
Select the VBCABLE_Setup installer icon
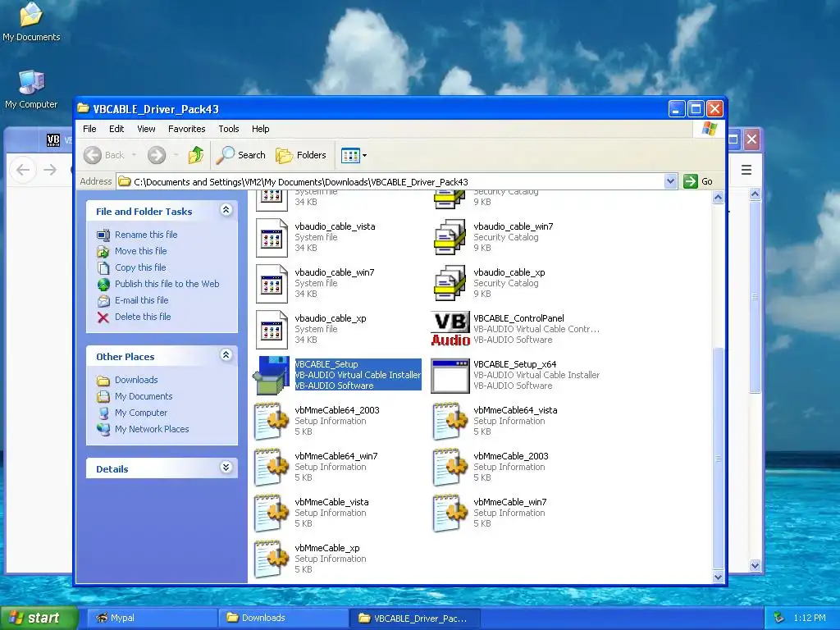(271, 376)
